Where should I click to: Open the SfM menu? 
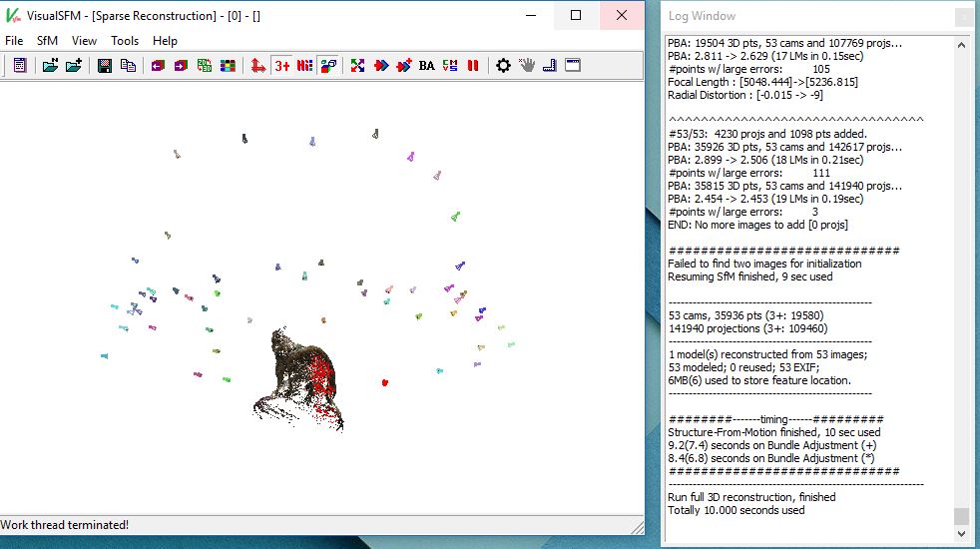click(47, 41)
